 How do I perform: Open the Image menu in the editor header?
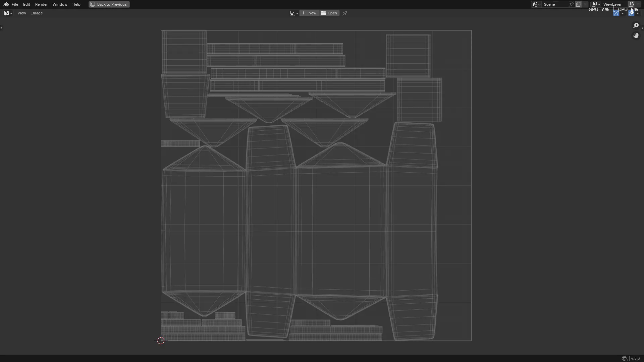37,13
